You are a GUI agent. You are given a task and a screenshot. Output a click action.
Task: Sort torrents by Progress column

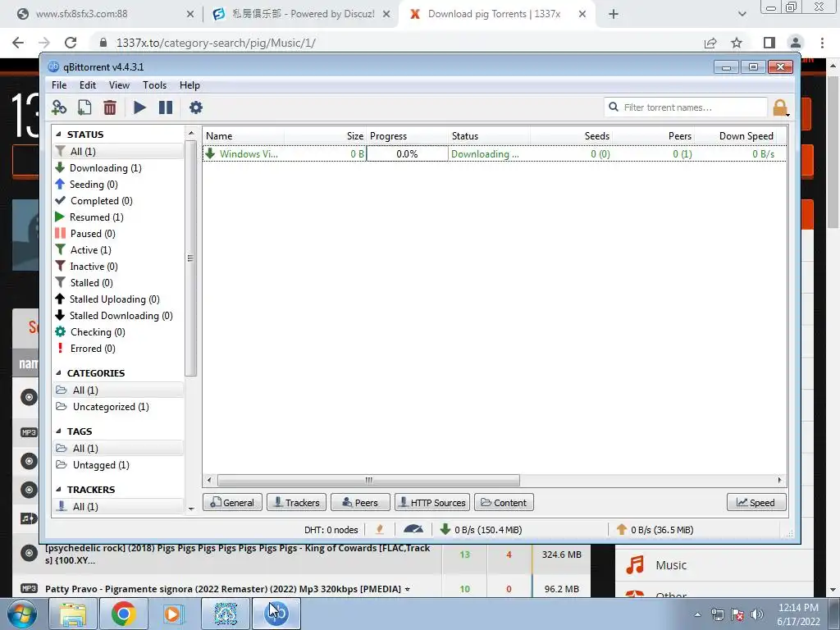[x=407, y=136]
